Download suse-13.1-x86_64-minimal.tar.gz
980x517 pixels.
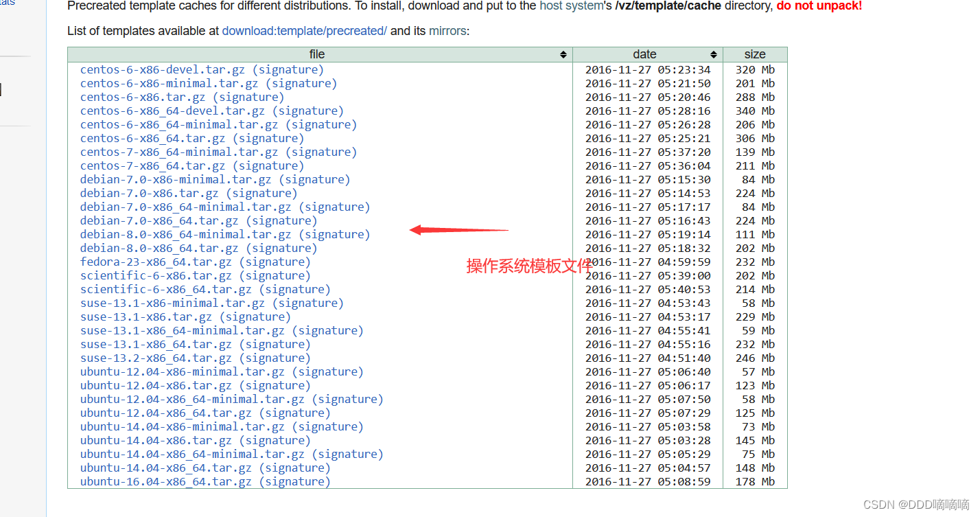point(183,330)
